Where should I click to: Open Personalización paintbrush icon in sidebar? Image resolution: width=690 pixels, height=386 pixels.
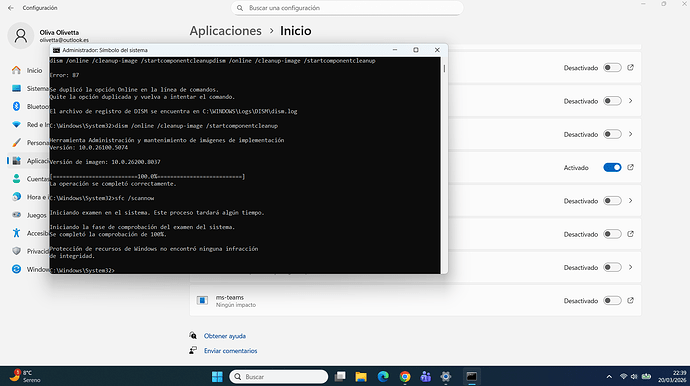click(16, 143)
